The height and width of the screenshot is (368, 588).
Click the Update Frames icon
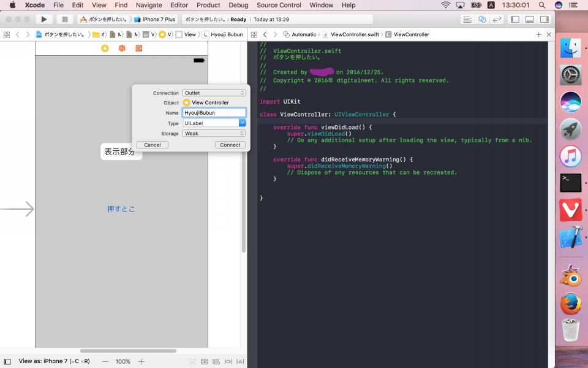(x=192, y=362)
